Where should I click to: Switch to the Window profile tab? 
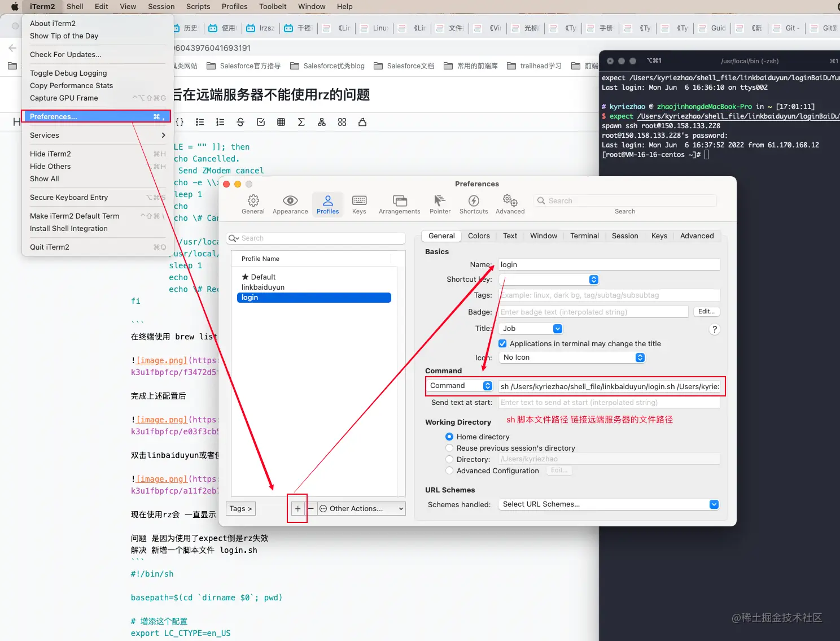point(544,236)
